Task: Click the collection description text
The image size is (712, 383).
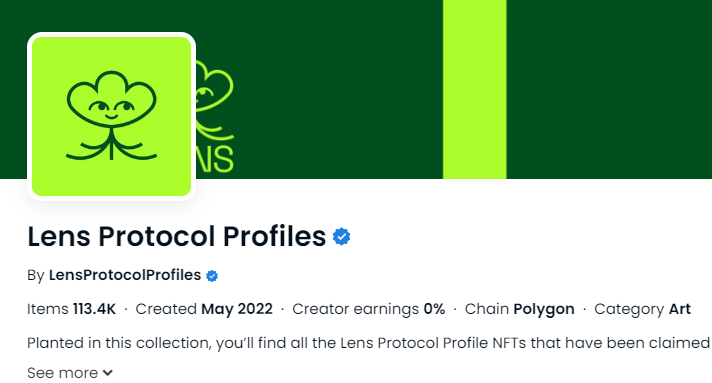Action: click(369, 343)
